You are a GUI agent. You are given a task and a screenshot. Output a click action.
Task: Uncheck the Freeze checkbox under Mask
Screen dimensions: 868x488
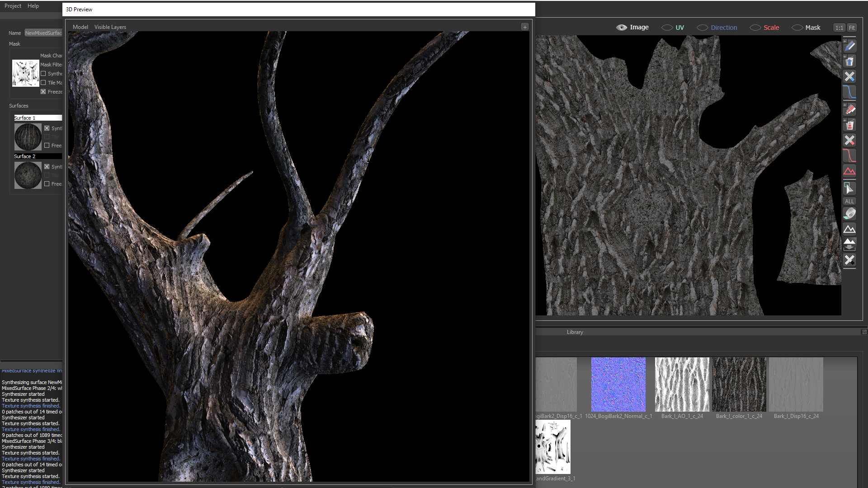(x=43, y=92)
